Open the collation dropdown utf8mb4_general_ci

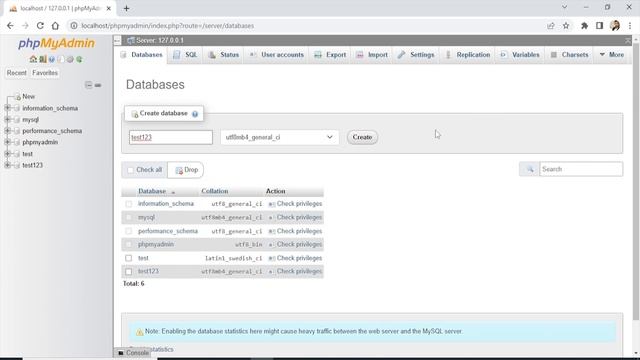coord(280,137)
